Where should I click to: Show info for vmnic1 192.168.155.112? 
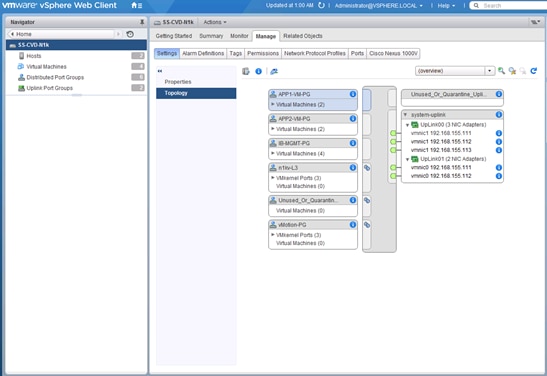pyautogui.click(x=499, y=142)
